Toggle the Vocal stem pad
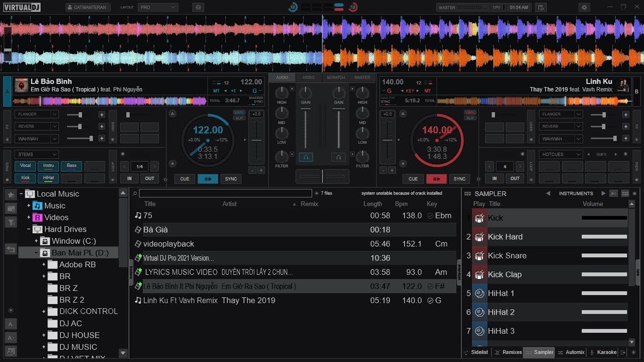 click(25, 165)
